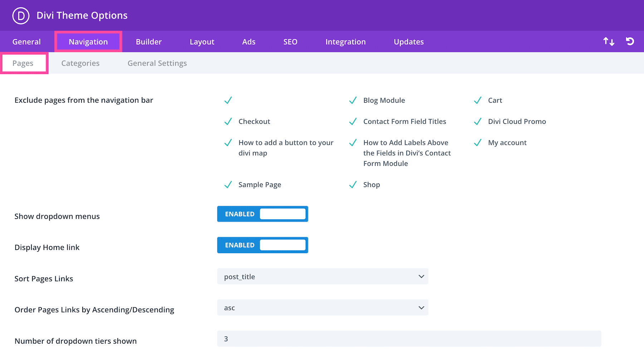Click the reset to defaults icon
The height and width of the screenshot is (363, 644).
click(x=630, y=41)
